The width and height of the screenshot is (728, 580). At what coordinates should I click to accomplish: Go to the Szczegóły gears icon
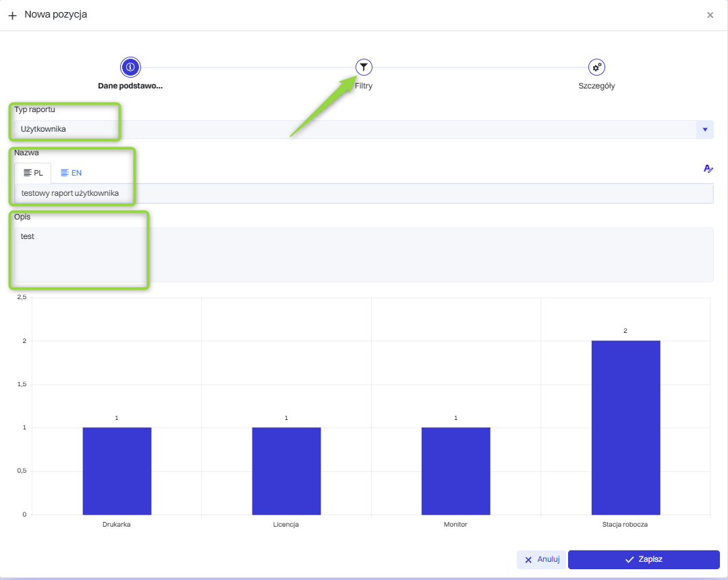(596, 67)
